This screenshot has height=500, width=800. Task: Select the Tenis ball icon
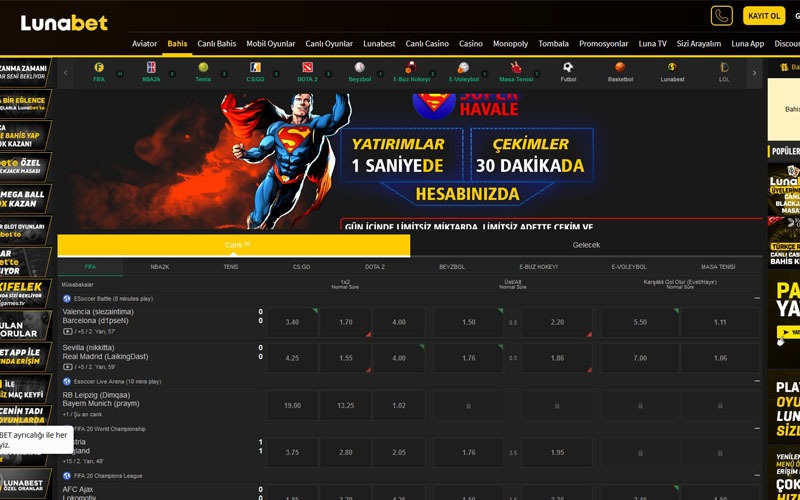coord(203,67)
